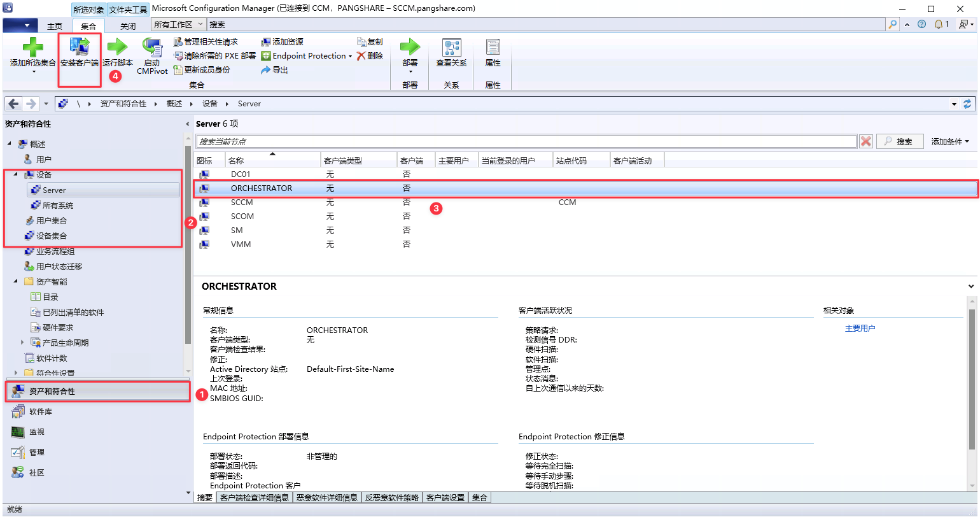Select the SCCM device row
Viewport: 980px width, 517px height.
tap(585, 202)
